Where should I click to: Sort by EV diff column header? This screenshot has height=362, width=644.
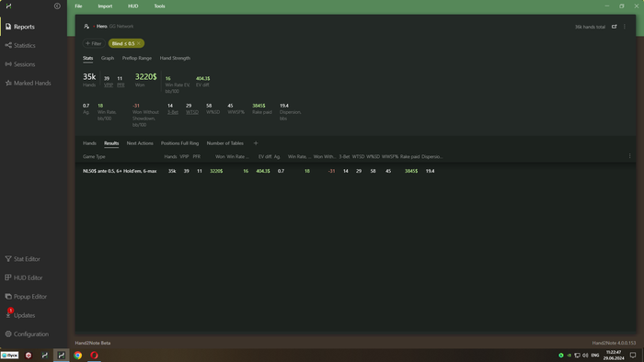coord(265,156)
